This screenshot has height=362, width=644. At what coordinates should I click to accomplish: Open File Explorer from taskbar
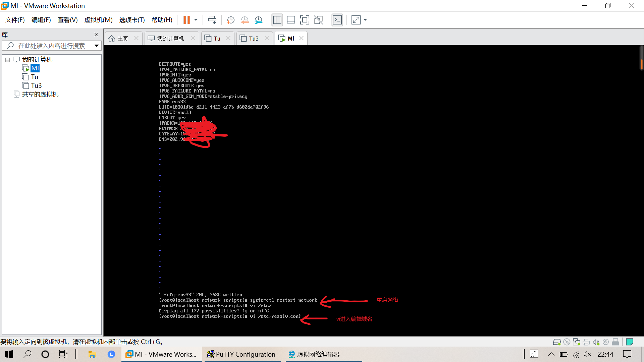click(x=92, y=354)
